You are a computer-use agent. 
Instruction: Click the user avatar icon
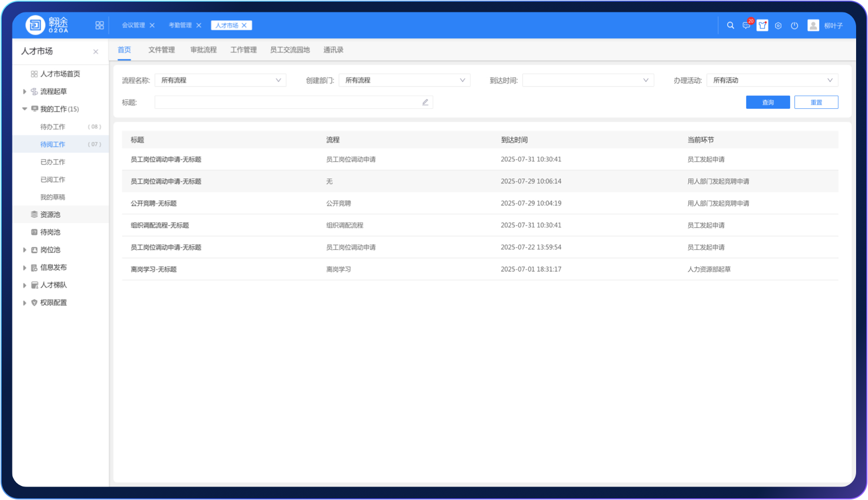coord(813,25)
